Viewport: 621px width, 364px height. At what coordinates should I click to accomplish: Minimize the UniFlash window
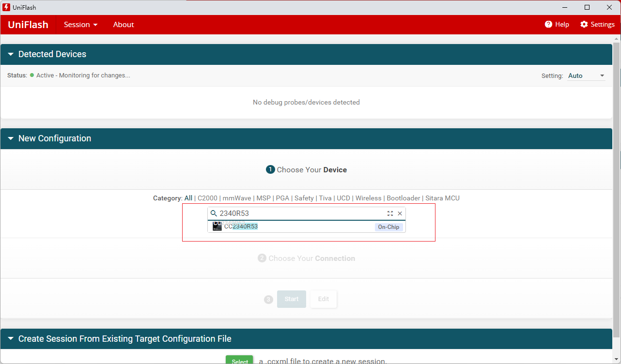click(x=565, y=7)
